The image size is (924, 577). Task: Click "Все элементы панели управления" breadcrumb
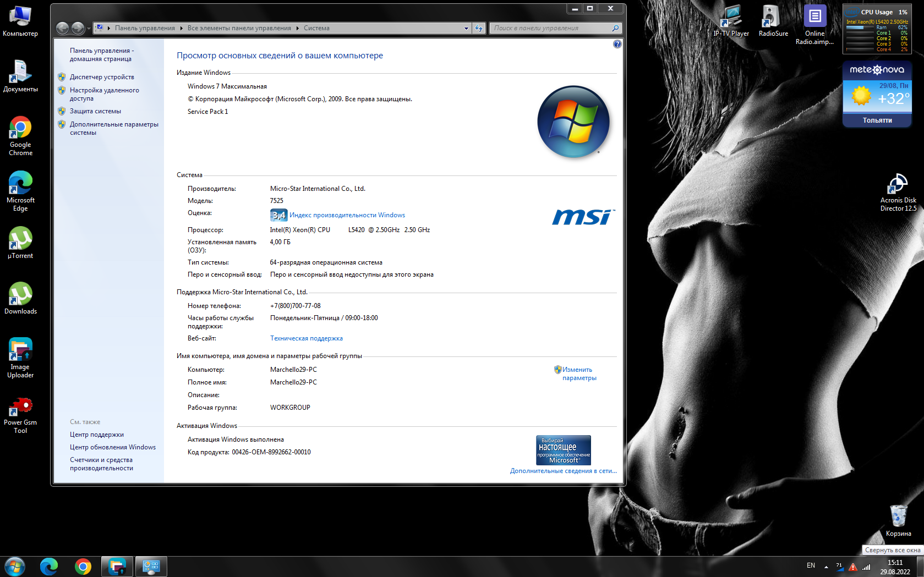239,28
